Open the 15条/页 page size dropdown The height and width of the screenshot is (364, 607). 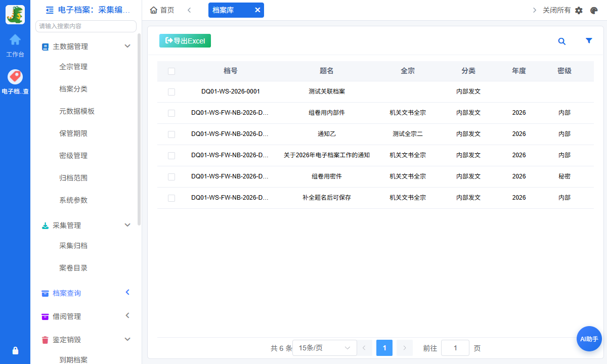[x=324, y=348]
